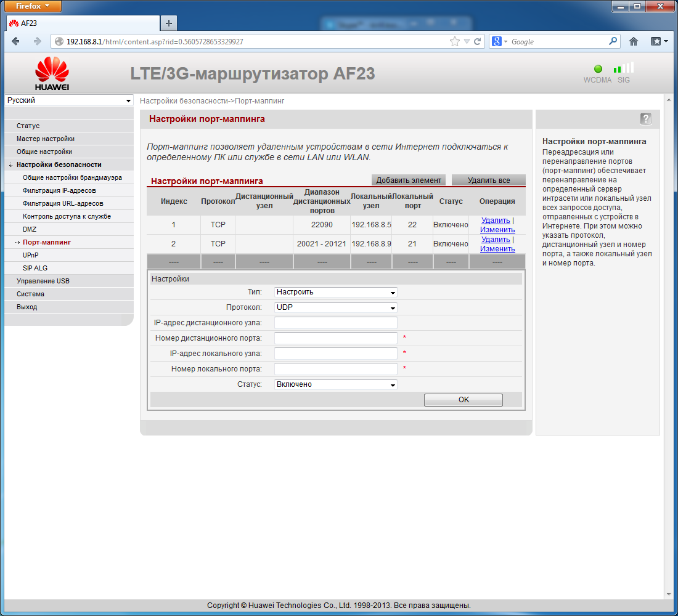Open the Протокол dropdown set to UDP
This screenshot has height=616, width=678.
(335, 307)
